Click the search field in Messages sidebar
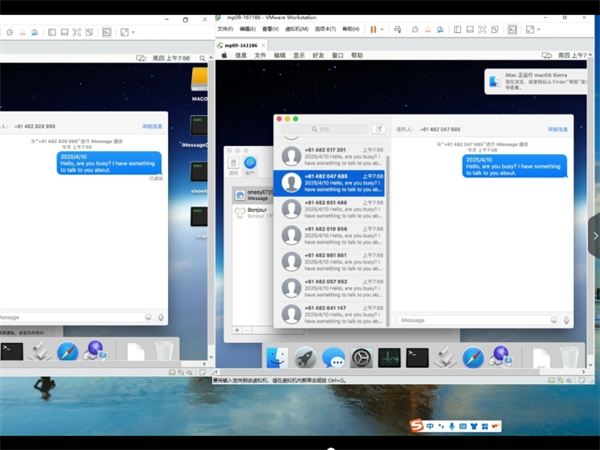Screen dimensions: 600x450 click(325, 129)
